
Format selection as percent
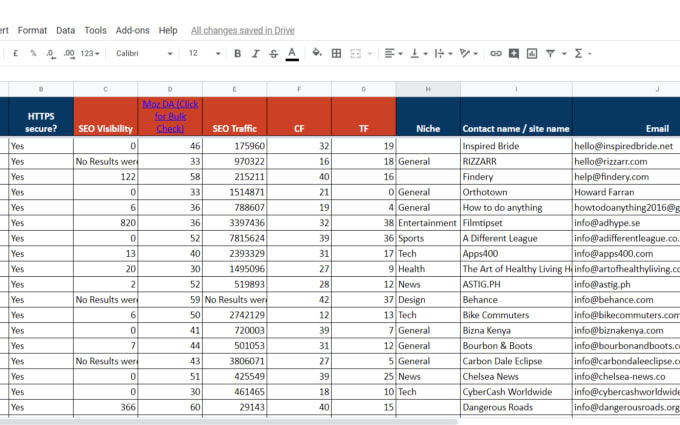click(33, 53)
